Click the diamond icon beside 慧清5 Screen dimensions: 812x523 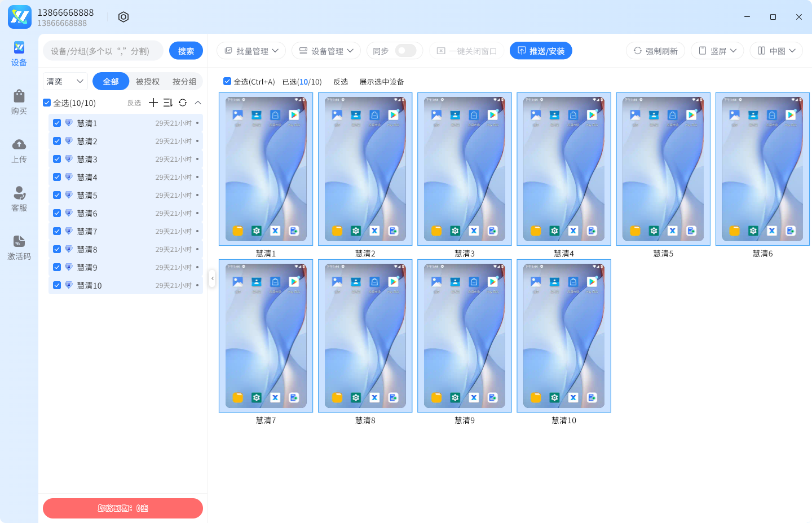(x=69, y=195)
